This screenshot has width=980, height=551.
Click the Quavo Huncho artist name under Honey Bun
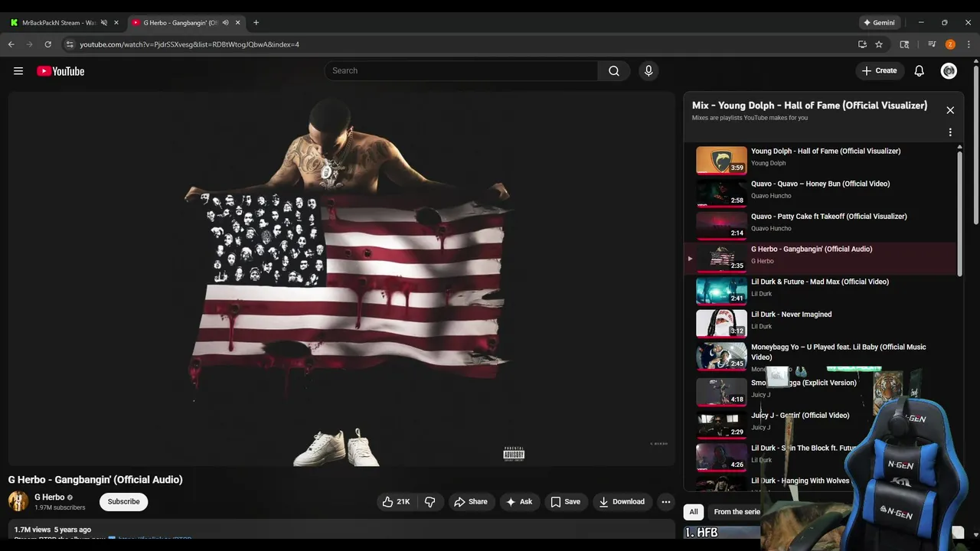point(771,196)
